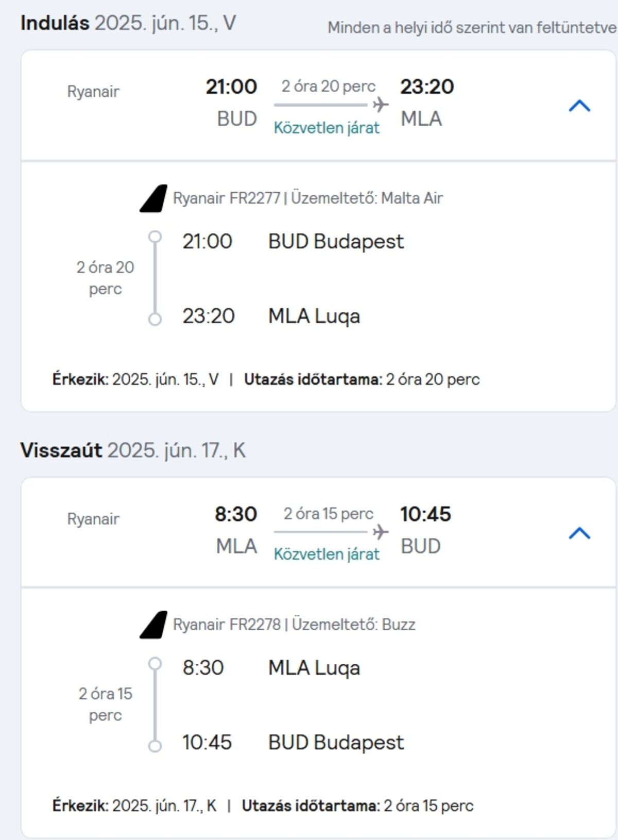Click the timeline dot beside 21:00 BUD Budapest
Screen dimensions: 618x840
pyautogui.click(x=155, y=237)
